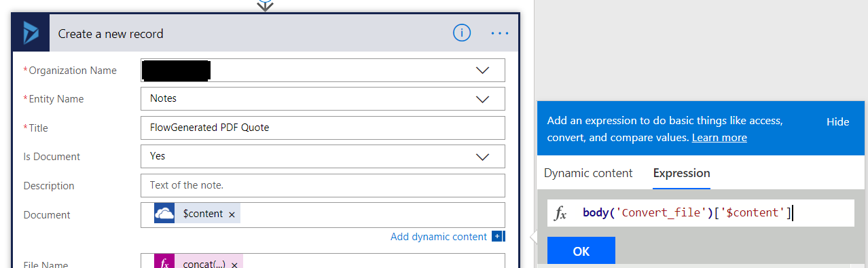Click the fx icon in expression box

[560, 214]
